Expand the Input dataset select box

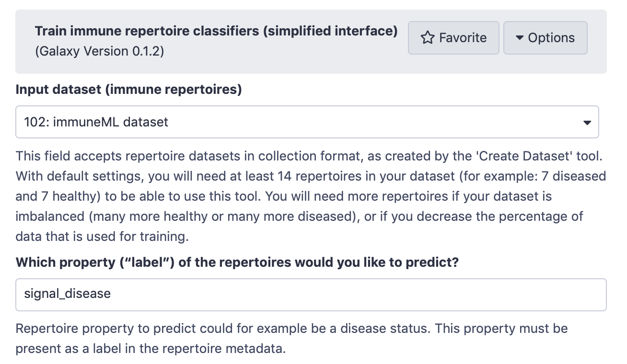[307, 122]
